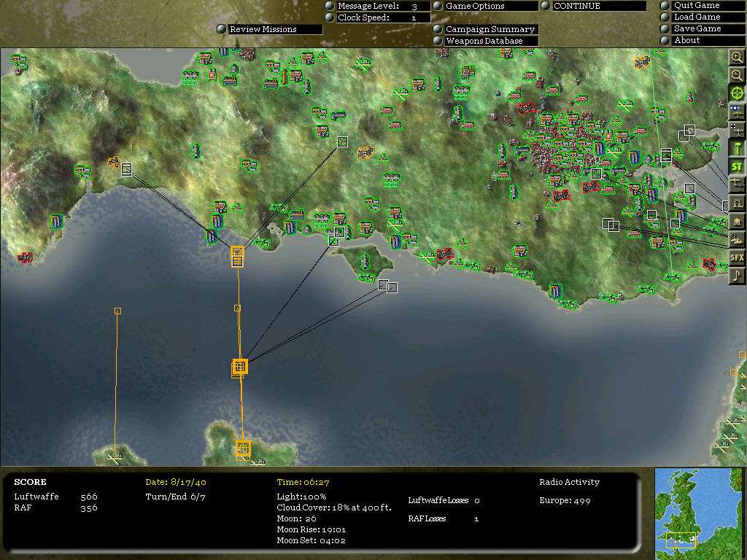Open Review Missions

point(275,29)
